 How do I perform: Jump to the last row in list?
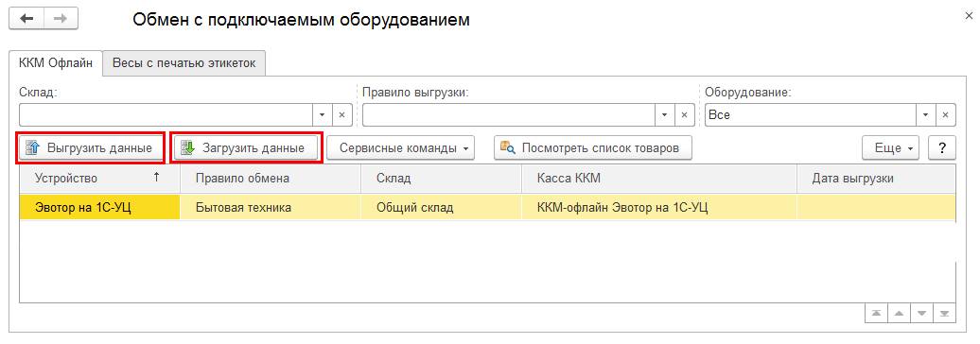click(x=944, y=314)
